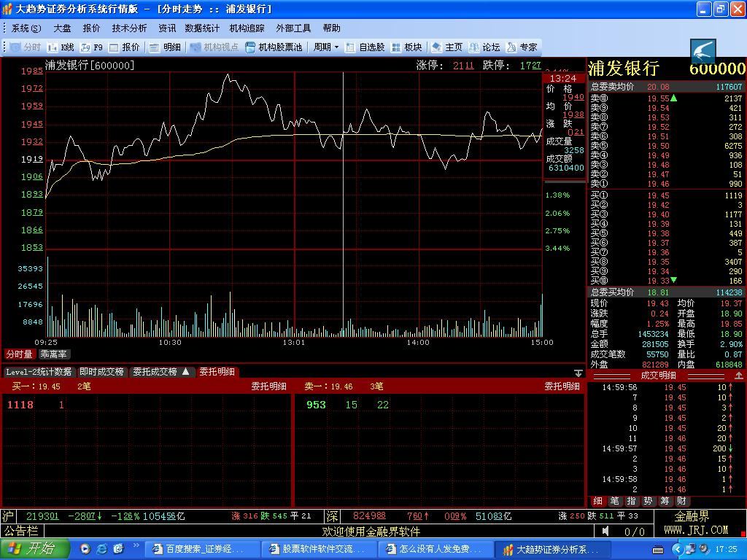Switch to the 乖离率 tab
Viewport: 747px width, 560px height.
pos(54,354)
